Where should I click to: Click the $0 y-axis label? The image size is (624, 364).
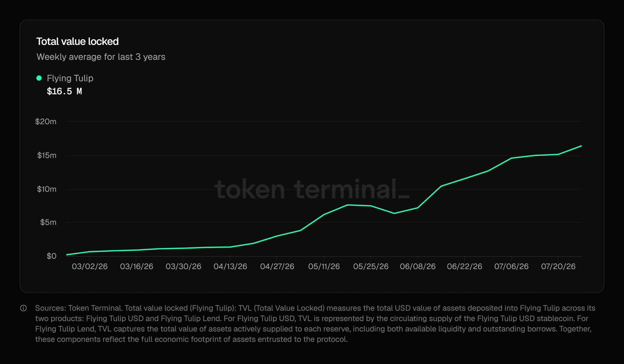click(51, 256)
